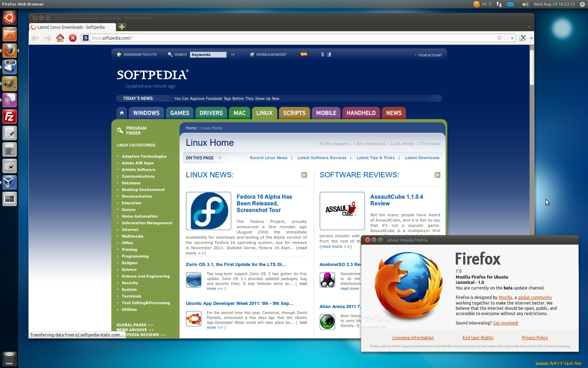Click the Softpedia home tab icon
This screenshot has height=368, width=588.
coord(122,113)
